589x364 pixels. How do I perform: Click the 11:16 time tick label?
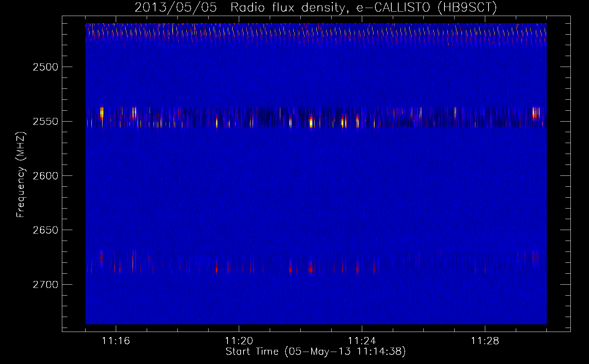click(x=116, y=341)
